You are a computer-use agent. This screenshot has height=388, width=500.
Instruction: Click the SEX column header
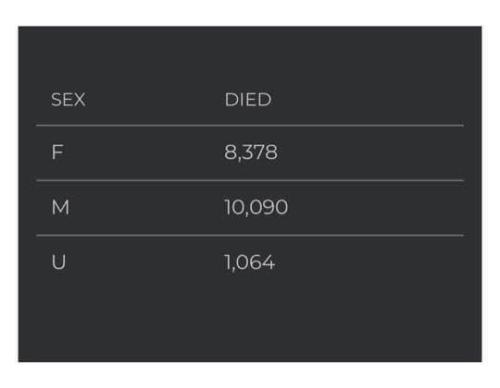[x=68, y=99]
